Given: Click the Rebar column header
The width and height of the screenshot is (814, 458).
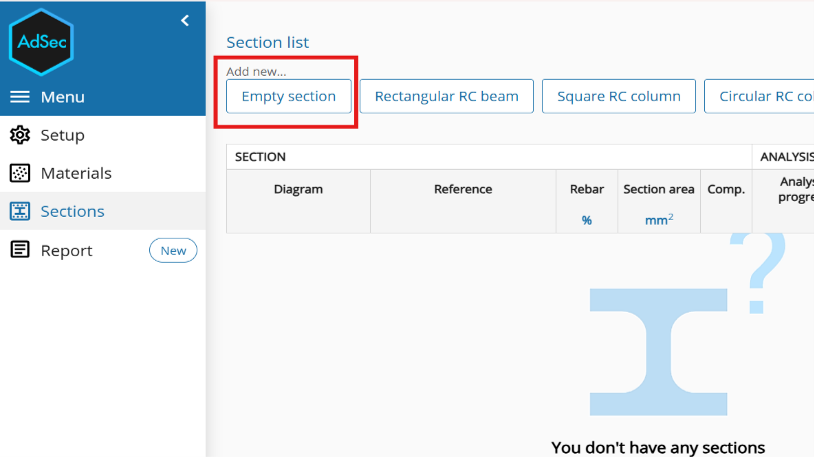Looking at the screenshot, I should point(587,190).
